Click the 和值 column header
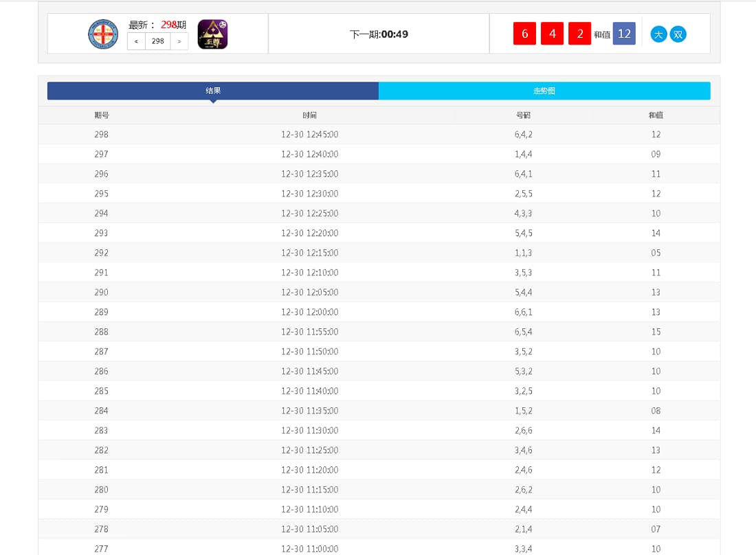 point(656,115)
